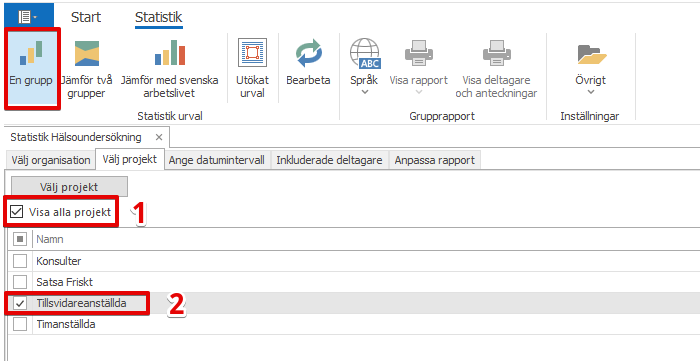The width and height of the screenshot is (700, 361).
Task: Click the Välj projekt button
Action: 69,187
